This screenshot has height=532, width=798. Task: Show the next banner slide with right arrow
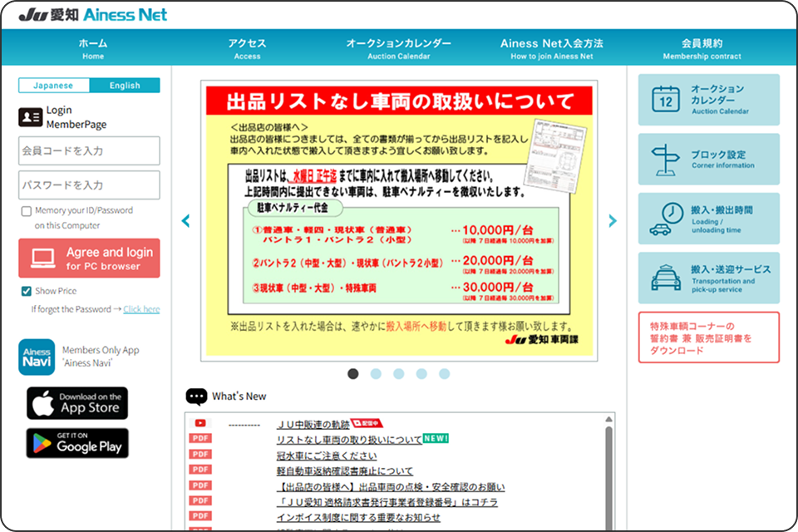613,221
